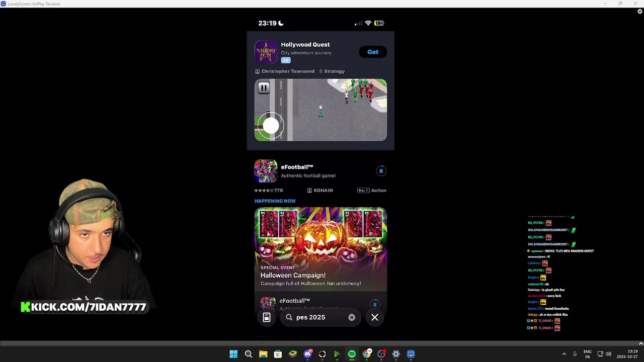644x362 pixels.
Task: Open the small eFootball icon on event card
Action: [268, 304]
